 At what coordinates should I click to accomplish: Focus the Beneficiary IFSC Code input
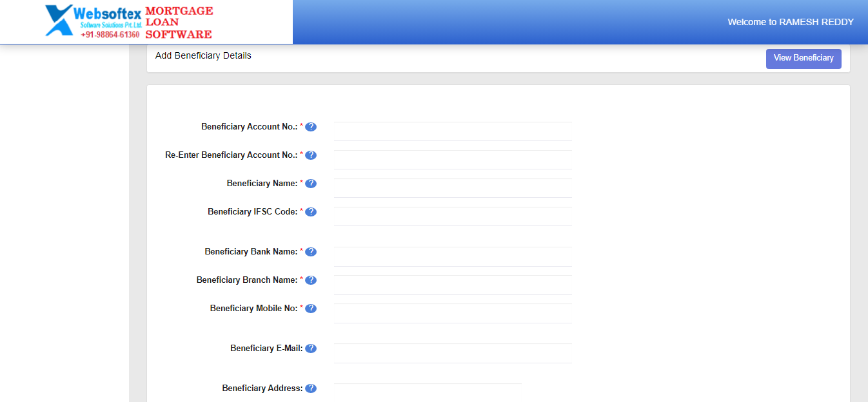453,216
